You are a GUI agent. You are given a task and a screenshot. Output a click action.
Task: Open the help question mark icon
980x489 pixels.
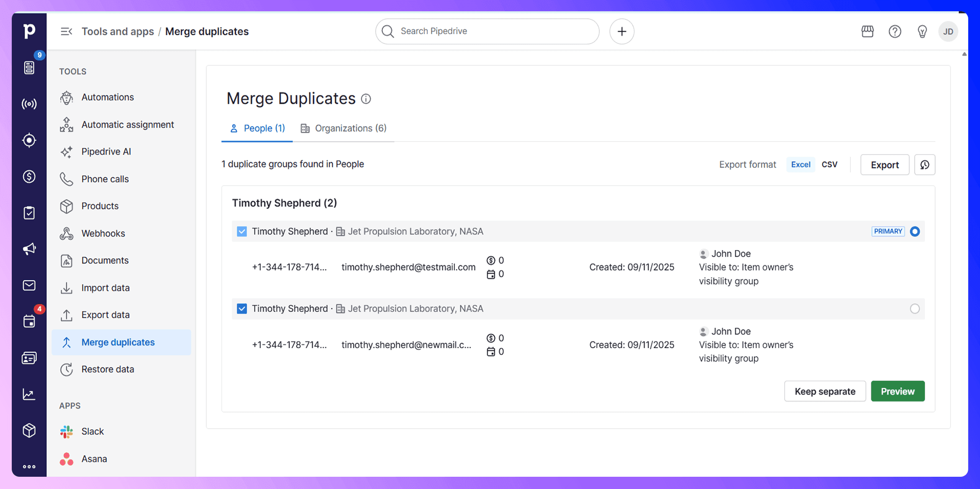pyautogui.click(x=895, y=32)
